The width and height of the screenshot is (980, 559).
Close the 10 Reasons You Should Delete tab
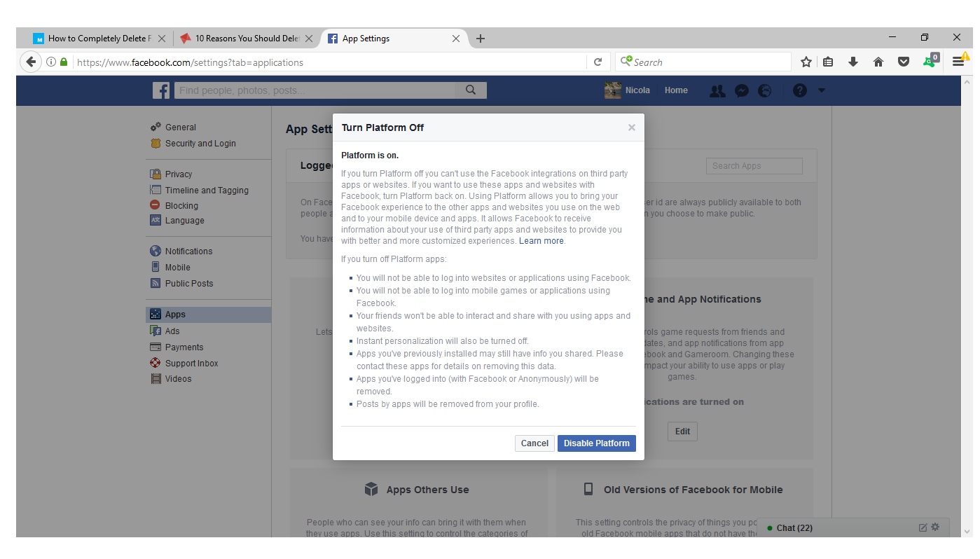[x=309, y=39]
